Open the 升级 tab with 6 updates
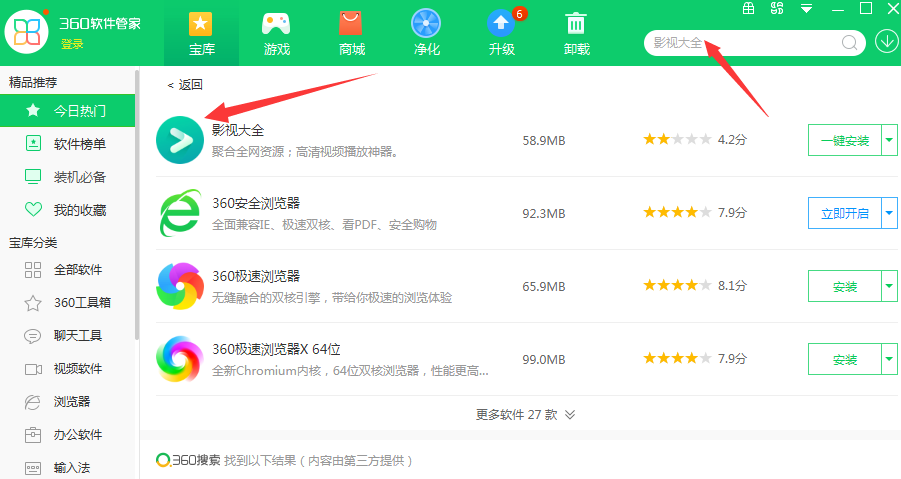This screenshot has height=479, width=901. [502, 33]
